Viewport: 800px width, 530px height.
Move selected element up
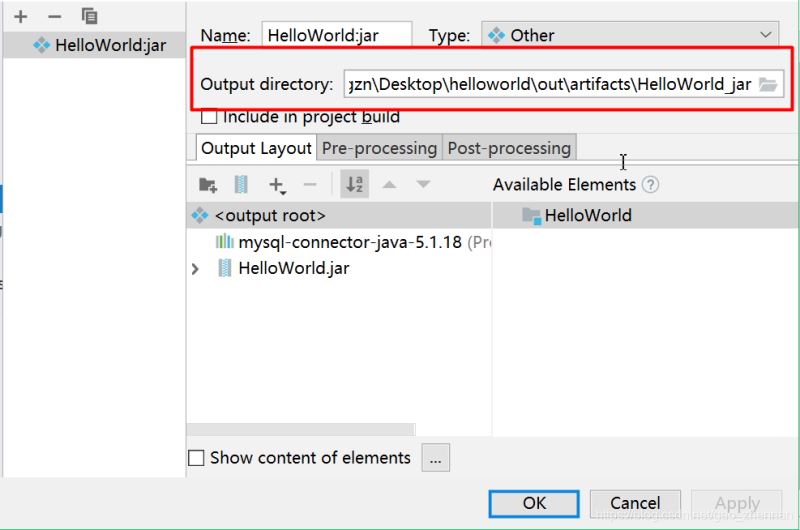389,184
